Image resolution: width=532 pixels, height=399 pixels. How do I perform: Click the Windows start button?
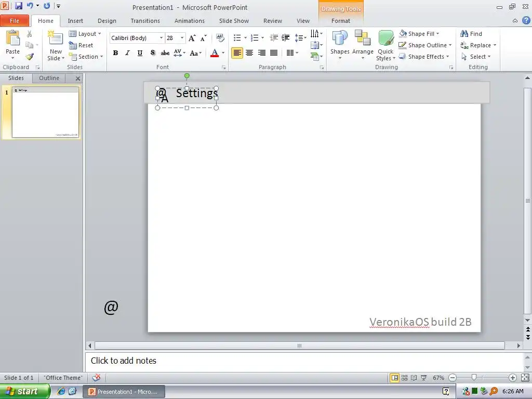[x=24, y=392]
